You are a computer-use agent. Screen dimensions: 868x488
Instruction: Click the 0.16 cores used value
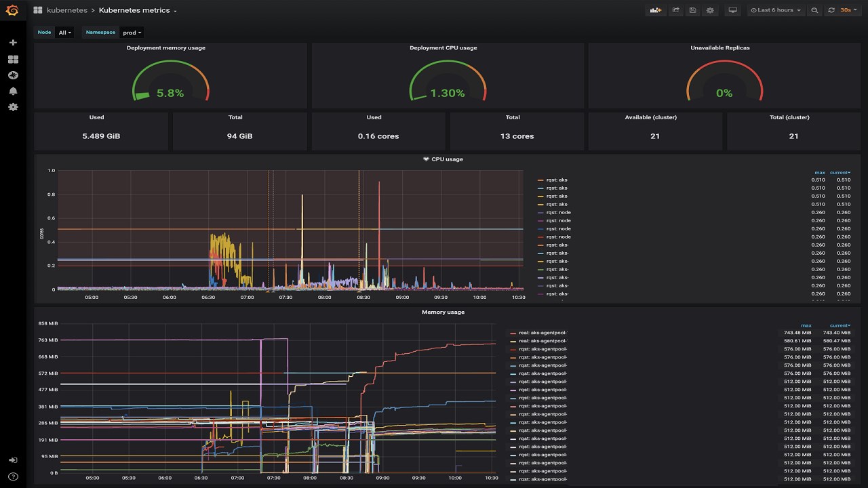pyautogui.click(x=378, y=136)
